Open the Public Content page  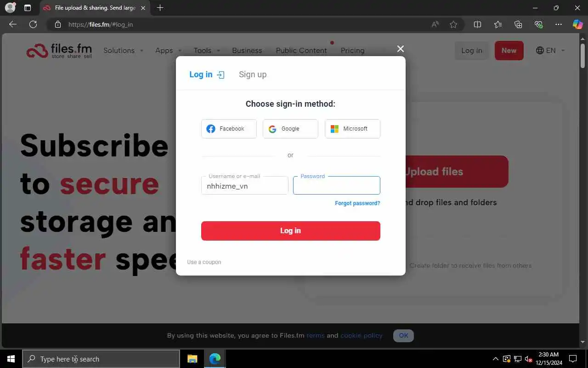tap(301, 51)
